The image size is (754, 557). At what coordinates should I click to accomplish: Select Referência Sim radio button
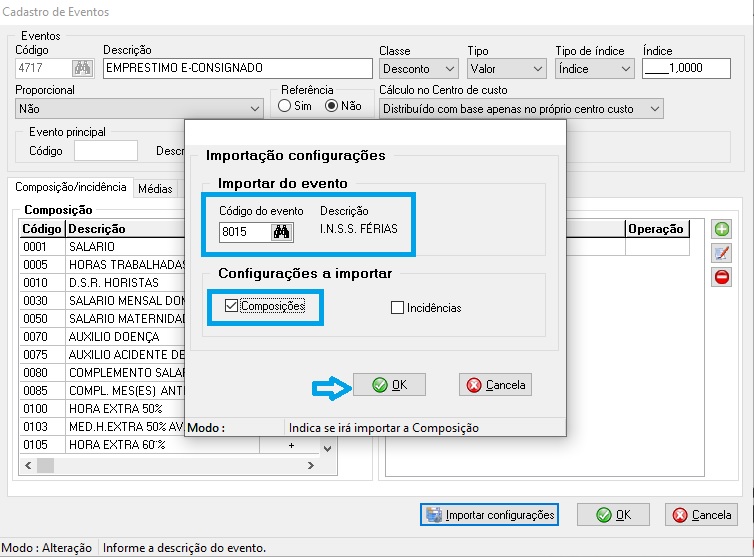click(285, 106)
